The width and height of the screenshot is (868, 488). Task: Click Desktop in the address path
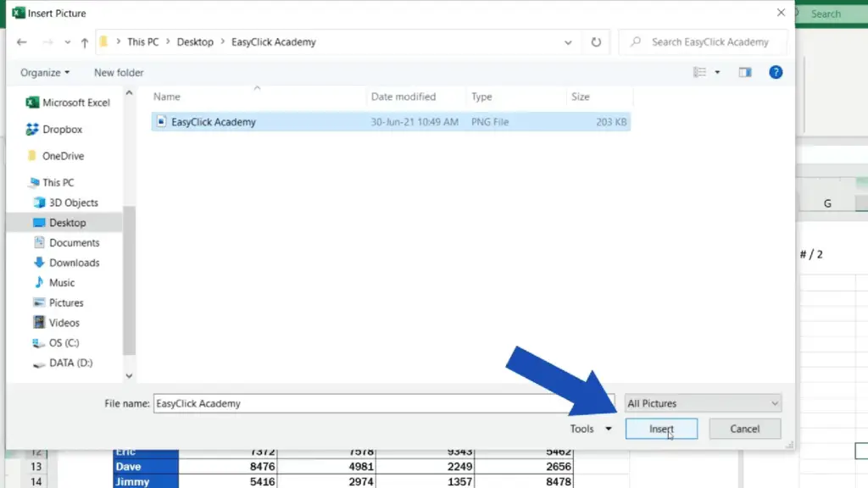(195, 42)
